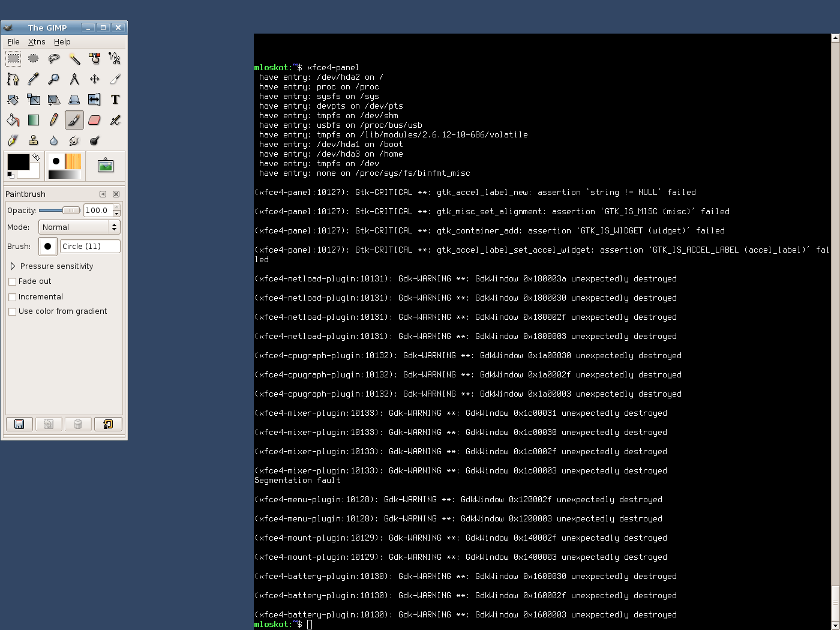Open the File menu

click(x=13, y=42)
